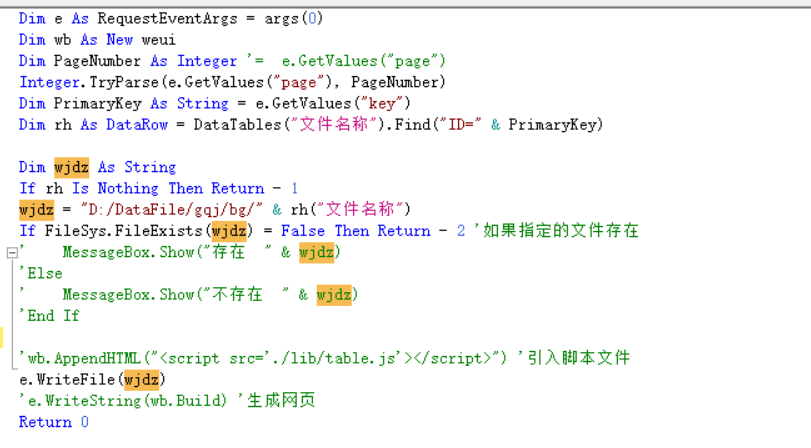
Task: Click the yellow change marker in margin
Action: coord(2,337)
